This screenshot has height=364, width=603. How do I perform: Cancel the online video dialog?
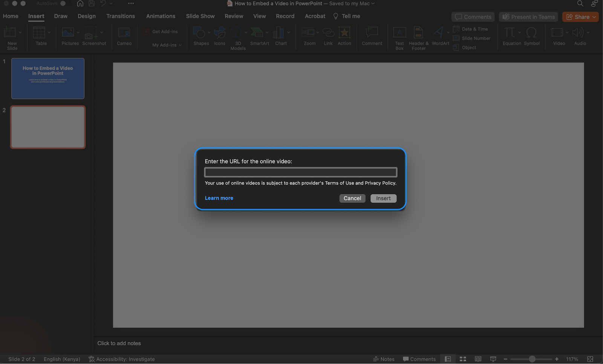pos(352,198)
